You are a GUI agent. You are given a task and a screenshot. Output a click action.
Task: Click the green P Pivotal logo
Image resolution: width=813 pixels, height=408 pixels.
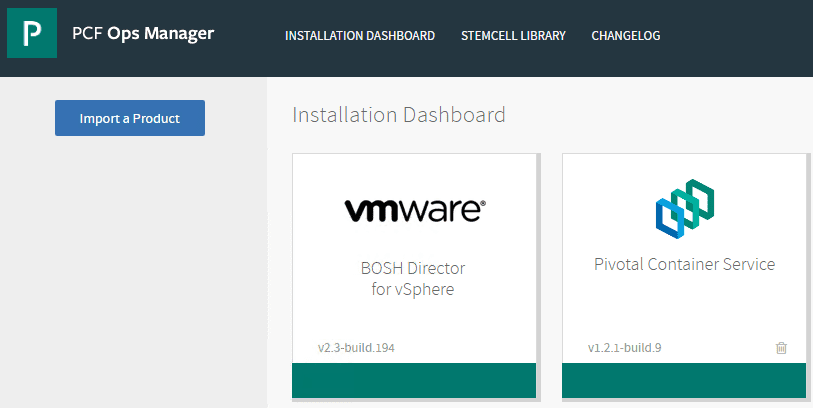[x=33, y=34]
